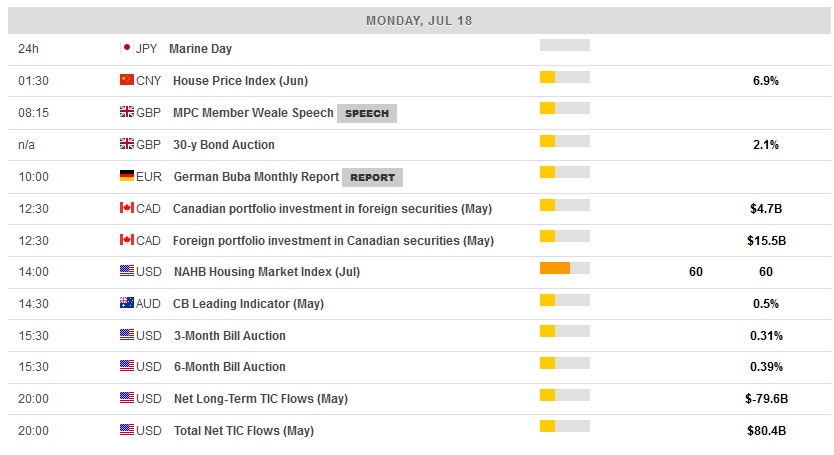
Task: Select the Net Long-Term TIC Flows (May) event
Action: (x=260, y=398)
